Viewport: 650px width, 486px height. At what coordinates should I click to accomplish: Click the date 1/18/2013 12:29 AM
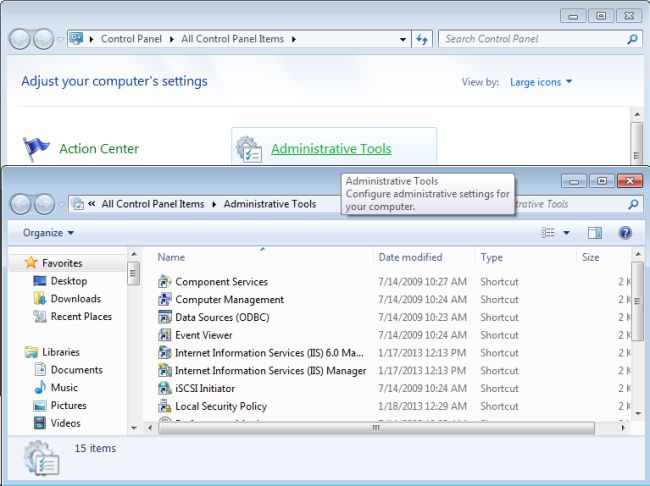[x=422, y=406]
